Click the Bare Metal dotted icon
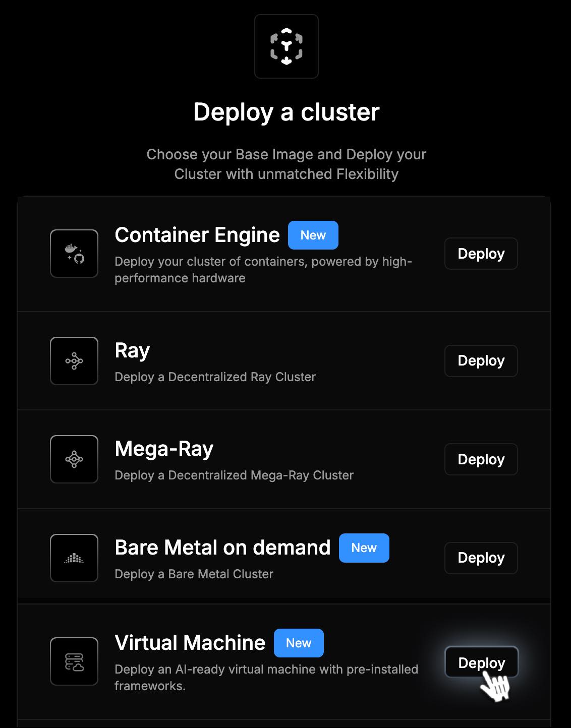The image size is (571, 728). click(74, 558)
